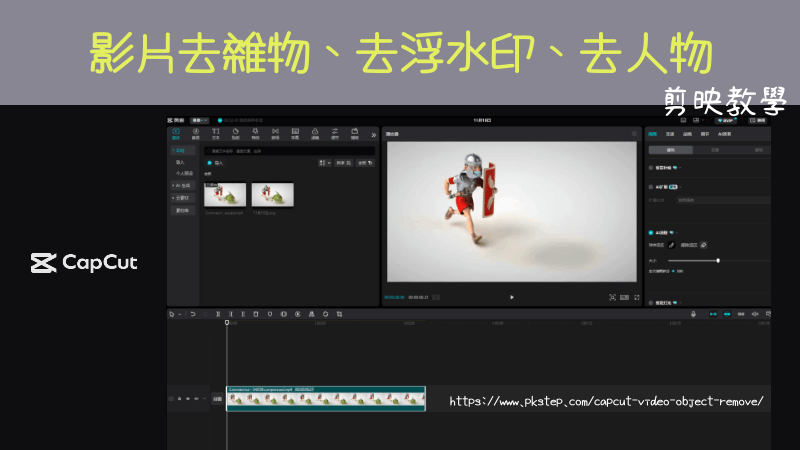
Task: Select the eraser tool for AI remove
Action: pos(704,245)
